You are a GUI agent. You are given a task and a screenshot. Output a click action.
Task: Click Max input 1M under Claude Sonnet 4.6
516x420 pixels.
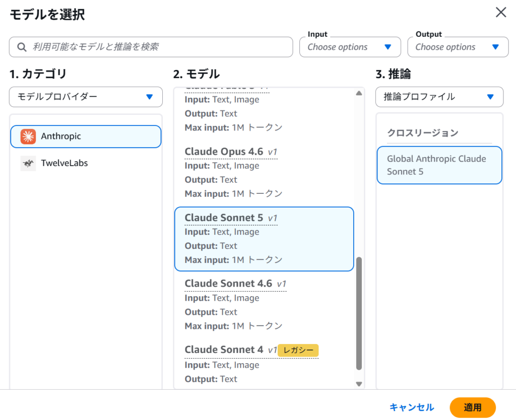click(233, 326)
